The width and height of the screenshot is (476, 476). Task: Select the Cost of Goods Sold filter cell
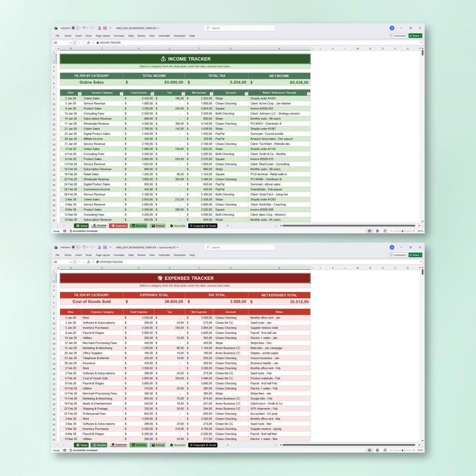point(91,302)
